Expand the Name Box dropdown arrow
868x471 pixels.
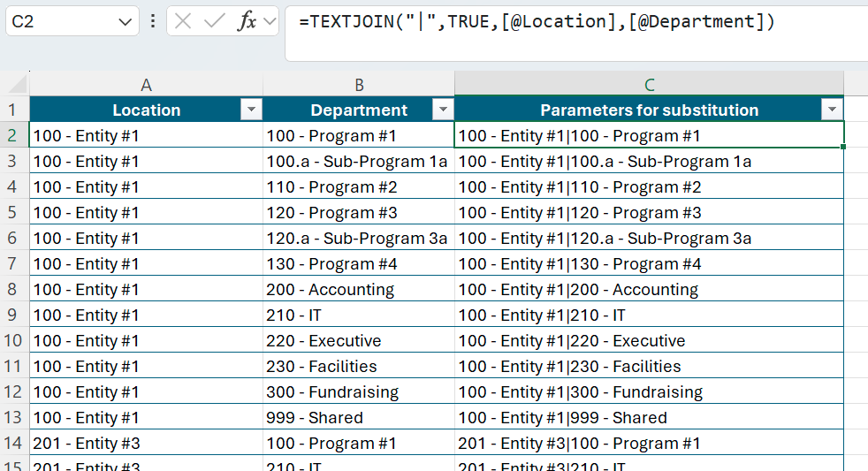click(x=124, y=21)
